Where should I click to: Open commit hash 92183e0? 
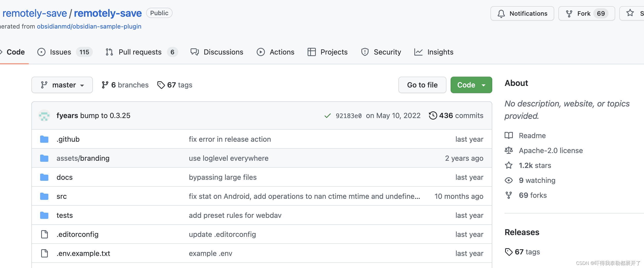coord(348,116)
